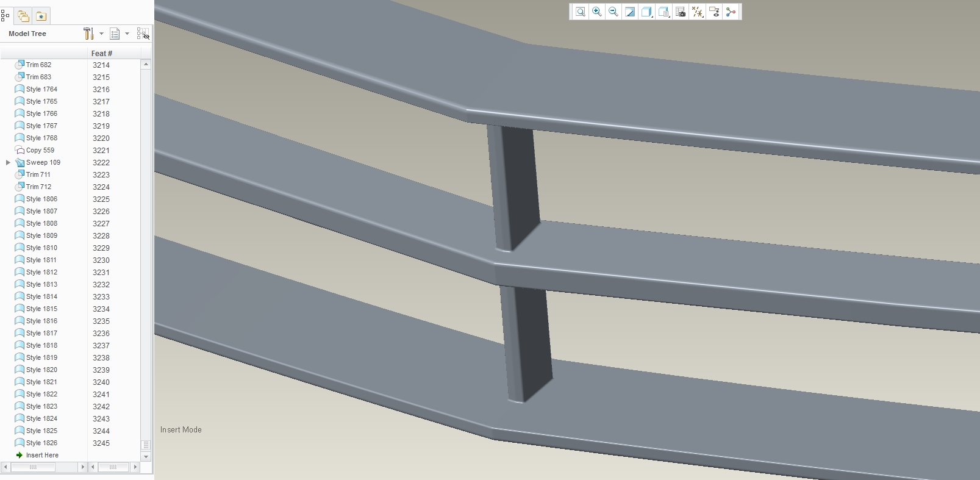Click the Insert Here green arrow marker

[x=20, y=455]
